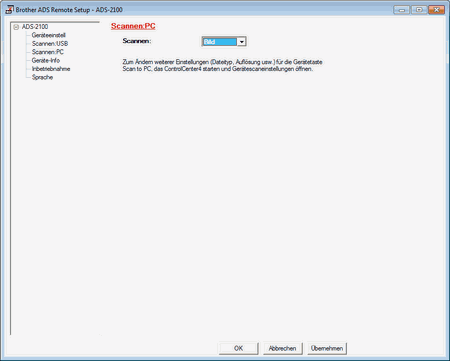The height and width of the screenshot is (361, 450).
Task: Select Scannen:PC tree entry
Action: 48,52
